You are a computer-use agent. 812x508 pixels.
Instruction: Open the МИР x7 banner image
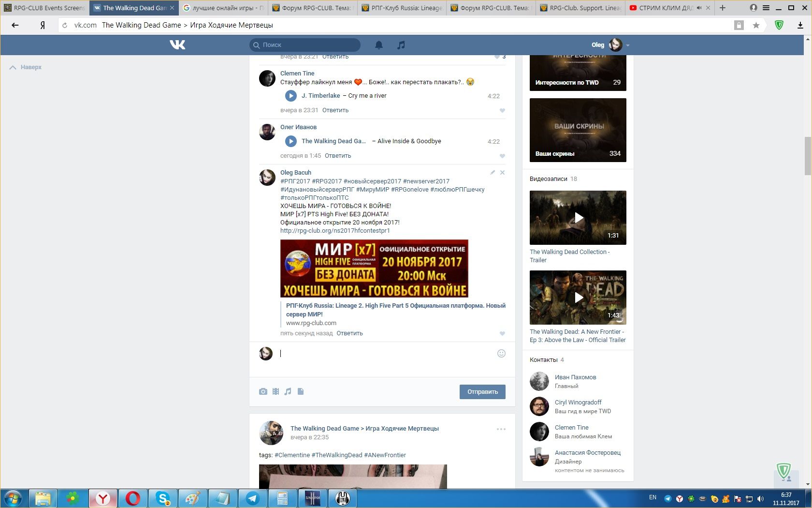374,269
